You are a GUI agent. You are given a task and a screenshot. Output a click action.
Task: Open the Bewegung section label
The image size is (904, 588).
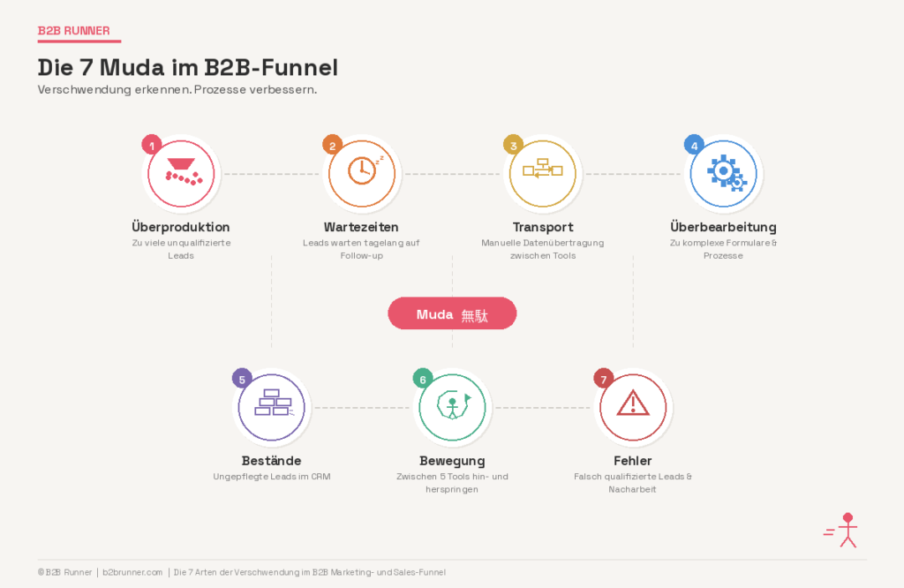452,460
